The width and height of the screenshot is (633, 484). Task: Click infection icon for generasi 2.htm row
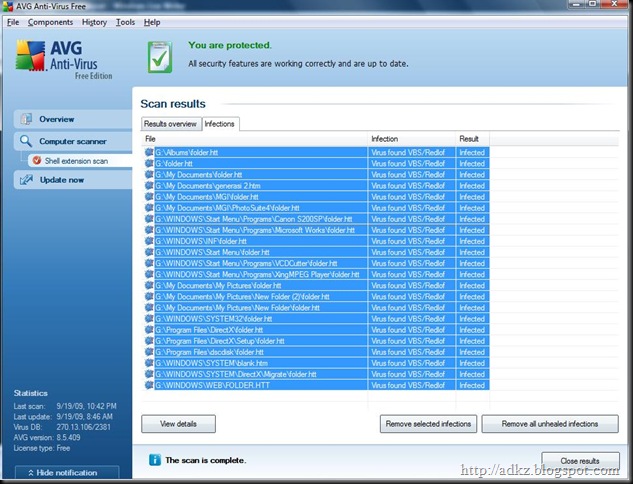point(149,186)
